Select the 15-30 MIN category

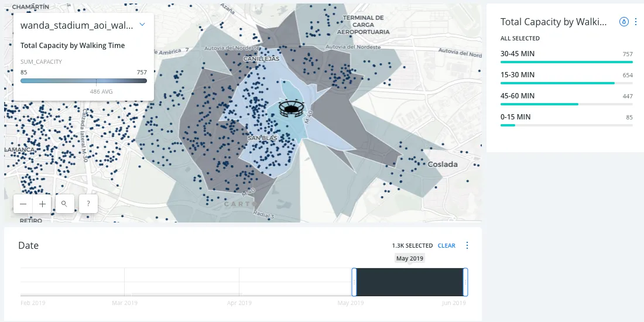point(518,75)
